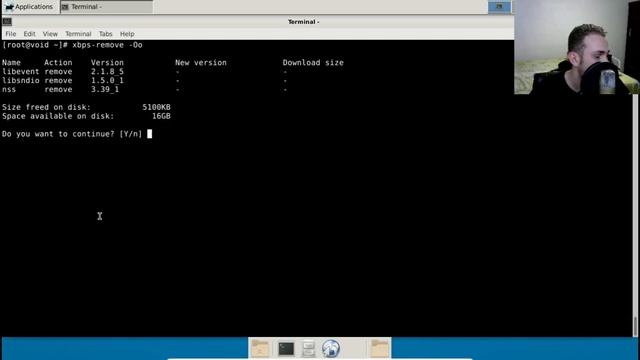Click the 'libsndio' package name

tap(20, 80)
